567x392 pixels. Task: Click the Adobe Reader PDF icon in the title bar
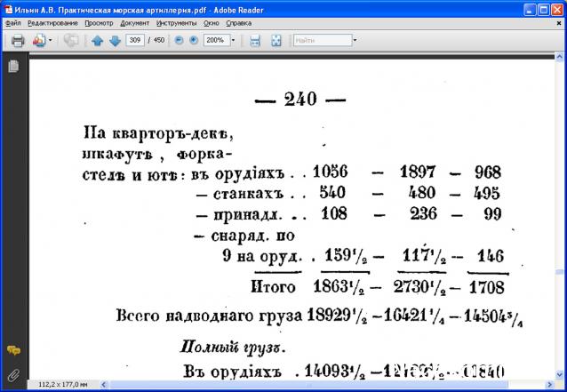coord(8,10)
